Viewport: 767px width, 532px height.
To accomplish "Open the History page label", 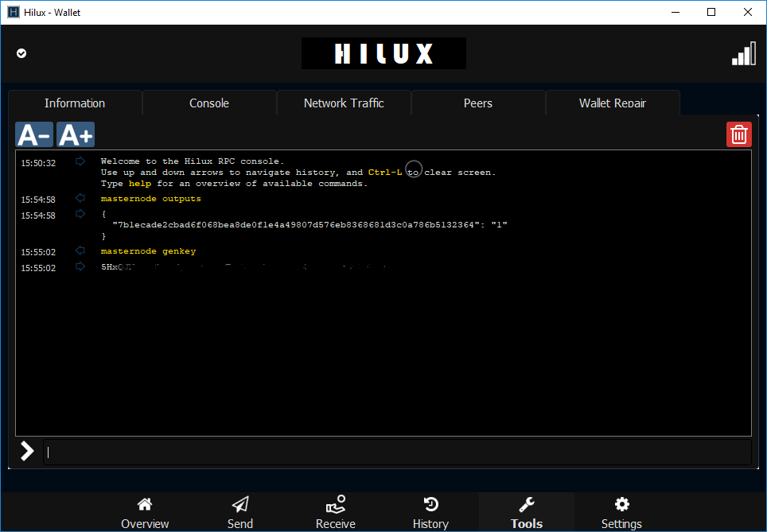I will 431,524.
